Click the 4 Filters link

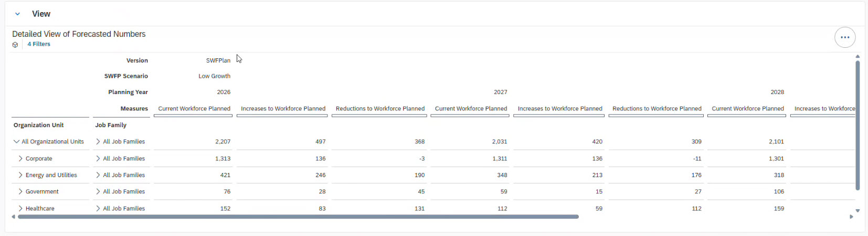point(39,44)
